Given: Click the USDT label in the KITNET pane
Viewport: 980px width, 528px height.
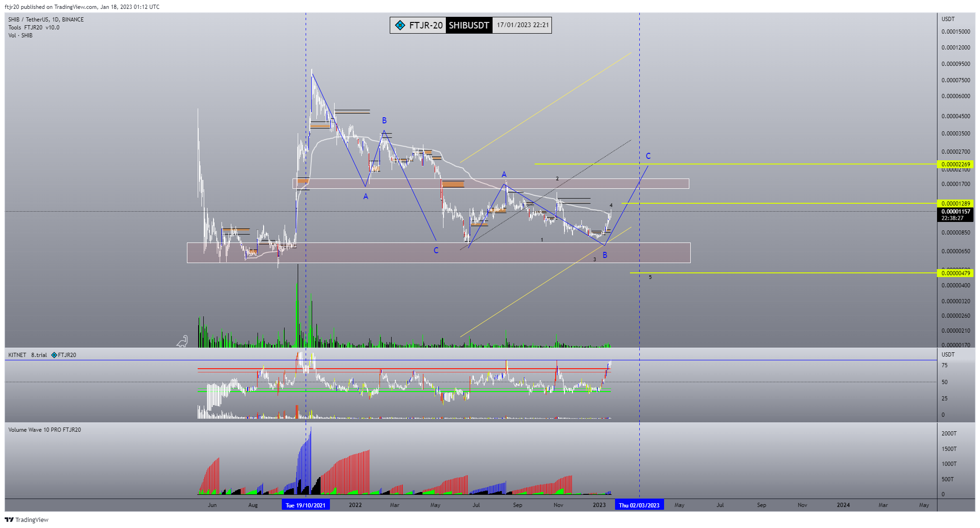Looking at the screenshot, I should (948, 355).
